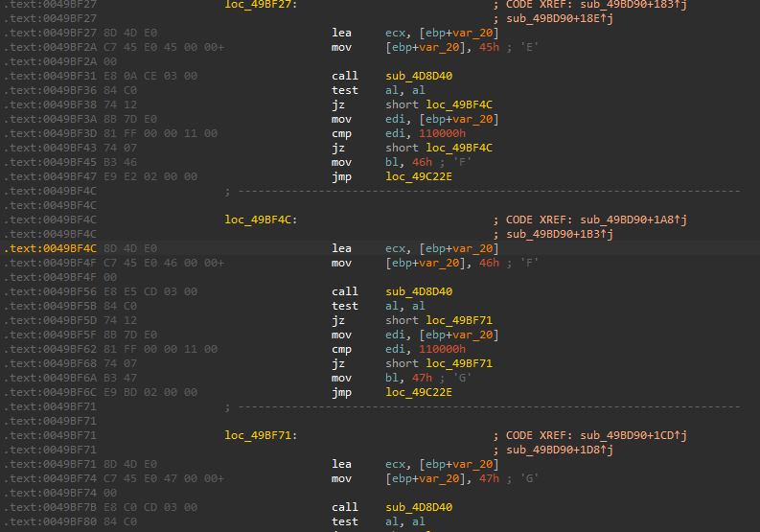Follow the sub_49BD90+18E xref reference
The image size is (760, 532).
560,18
